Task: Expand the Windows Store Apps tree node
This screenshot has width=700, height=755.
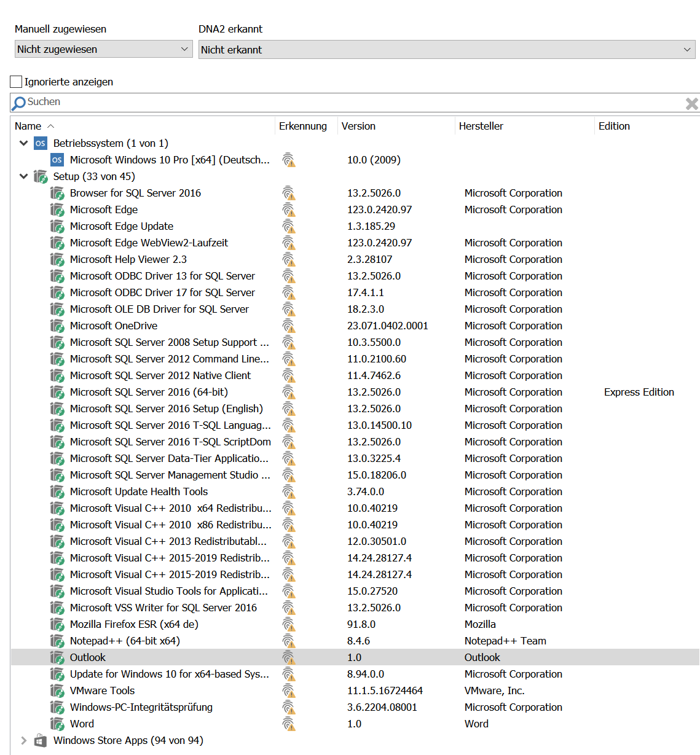Action: [23, 740]
